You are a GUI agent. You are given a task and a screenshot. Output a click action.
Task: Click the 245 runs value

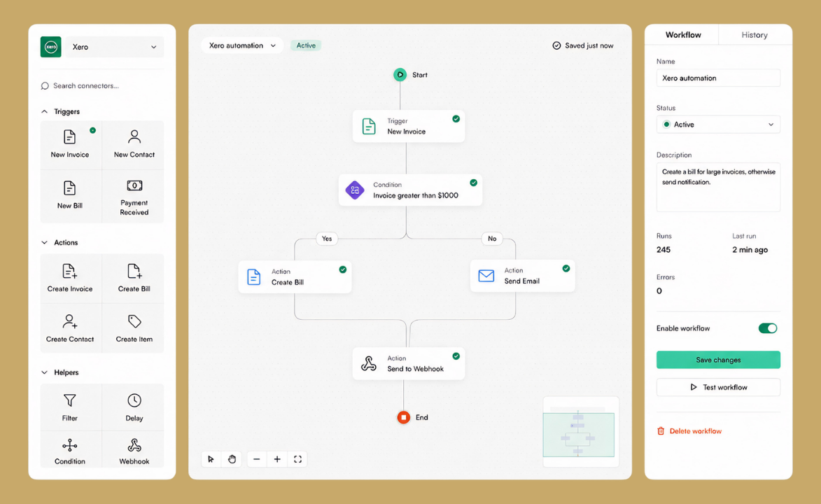point(664,249)
